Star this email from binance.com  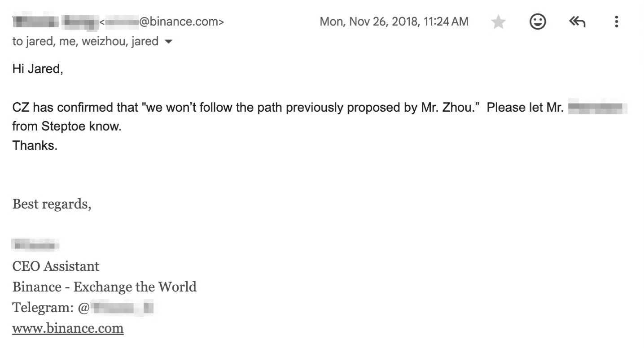click(499, 22)
